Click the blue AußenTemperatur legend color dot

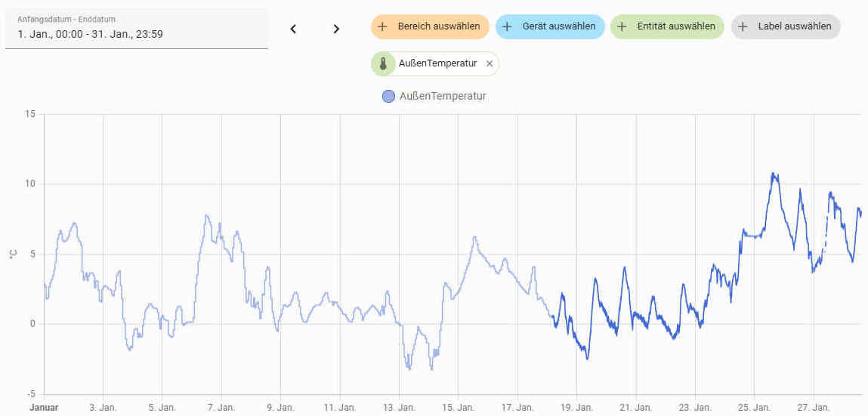point(388,96)
